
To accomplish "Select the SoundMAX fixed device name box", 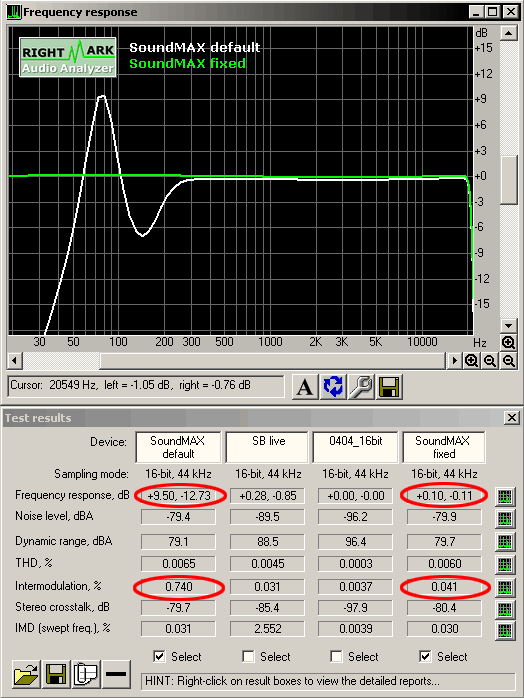I will pyautogui.click(x=443, y=447).
